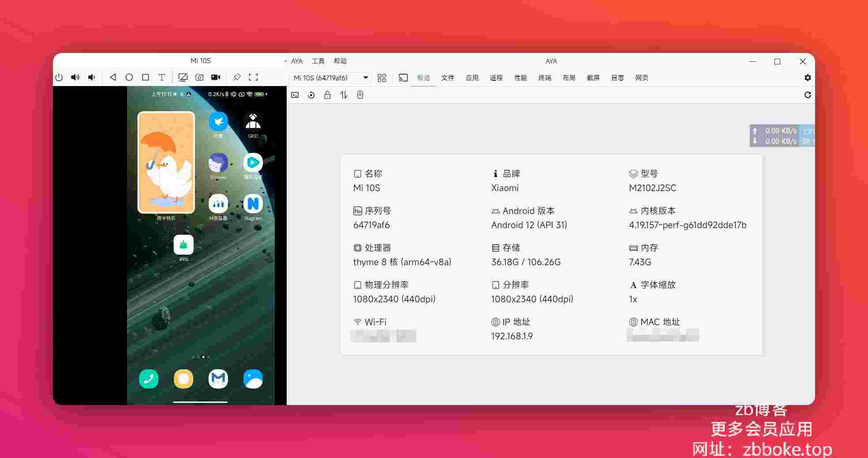Switch to the 性能 performance tab
The image size is (868, 458).
point(520,78)
